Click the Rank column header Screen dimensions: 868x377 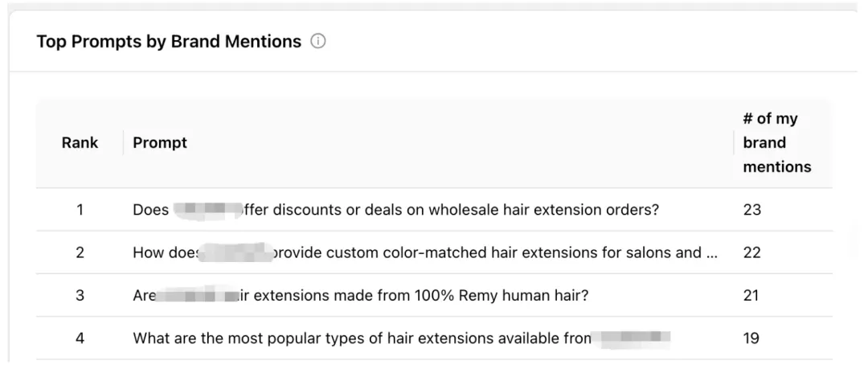tap(80, 143)
